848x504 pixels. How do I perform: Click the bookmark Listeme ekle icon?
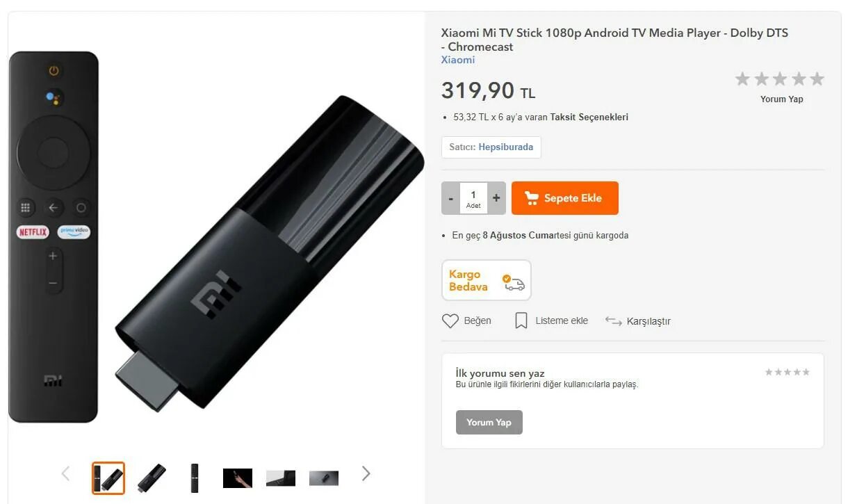pyautogui.click(x=521, y=320)
